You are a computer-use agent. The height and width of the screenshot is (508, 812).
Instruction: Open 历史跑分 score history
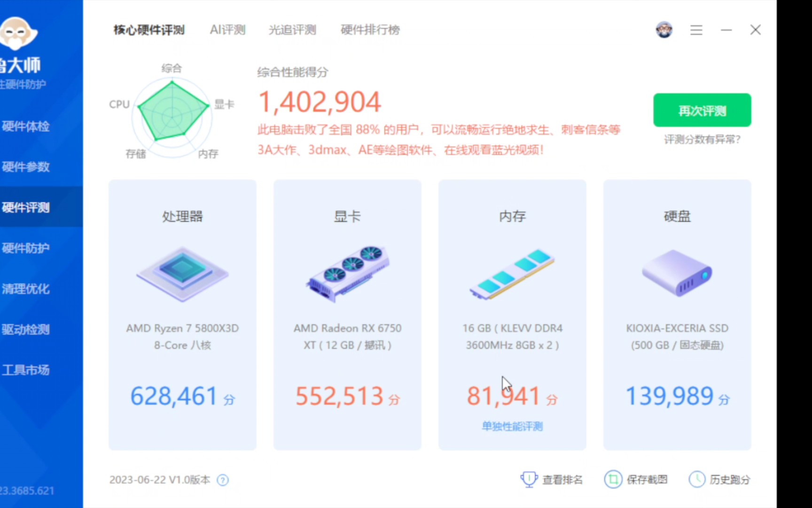730,480
